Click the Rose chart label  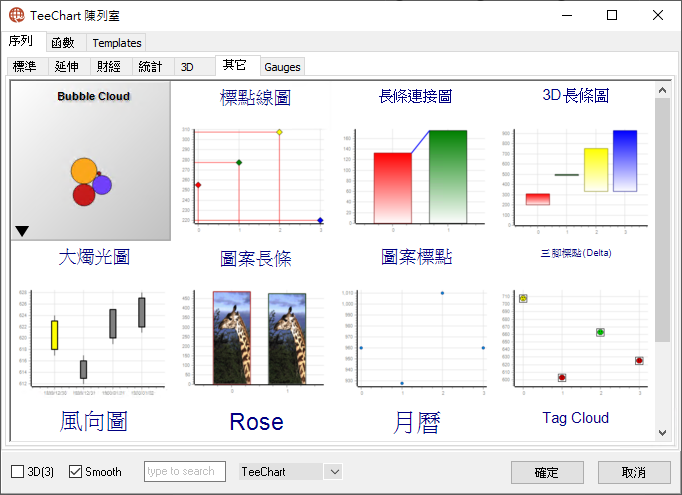click(256, 422)
